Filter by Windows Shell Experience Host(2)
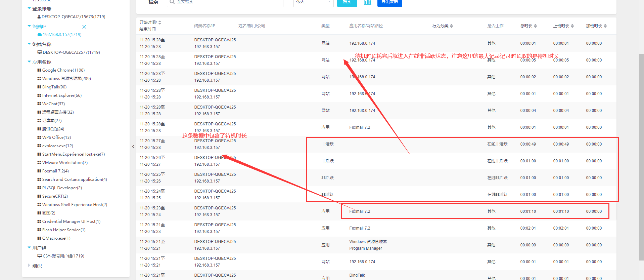This screenshot has width=644, height=280. coord(75,205)
